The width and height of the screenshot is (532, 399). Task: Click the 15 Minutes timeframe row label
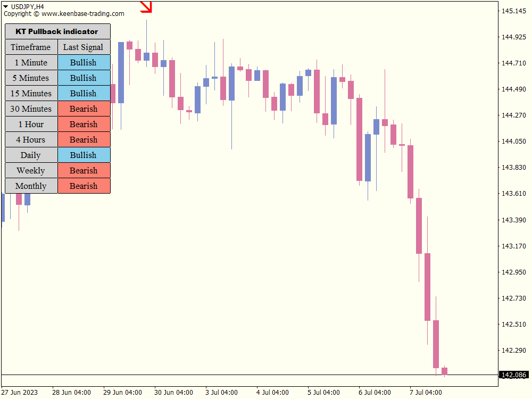pyautogui.click(x=31, y=93)
